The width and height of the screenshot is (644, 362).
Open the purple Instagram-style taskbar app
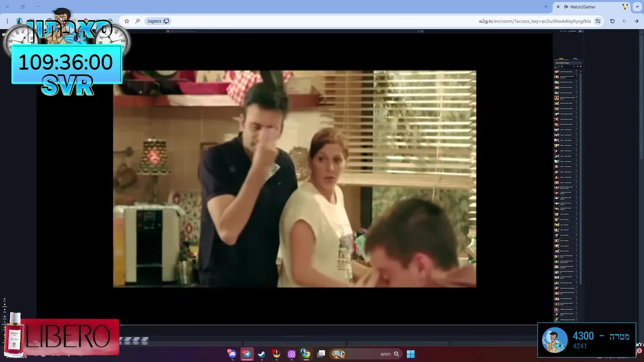pyautogui.click(x=291, y=354)
